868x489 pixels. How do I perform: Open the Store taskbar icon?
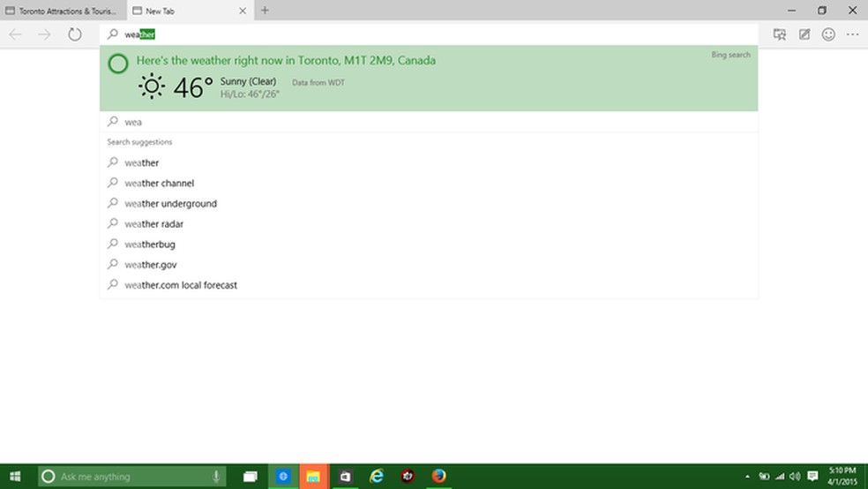point(345,477)
